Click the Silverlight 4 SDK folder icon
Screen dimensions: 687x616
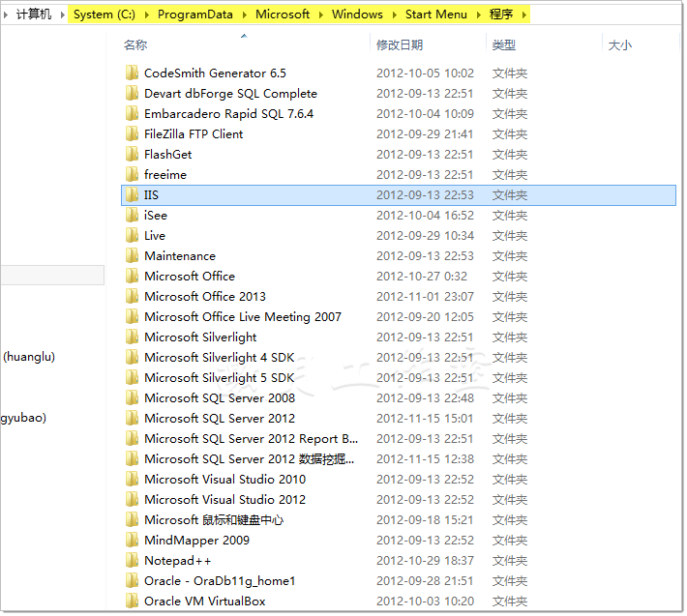(132, 357)
